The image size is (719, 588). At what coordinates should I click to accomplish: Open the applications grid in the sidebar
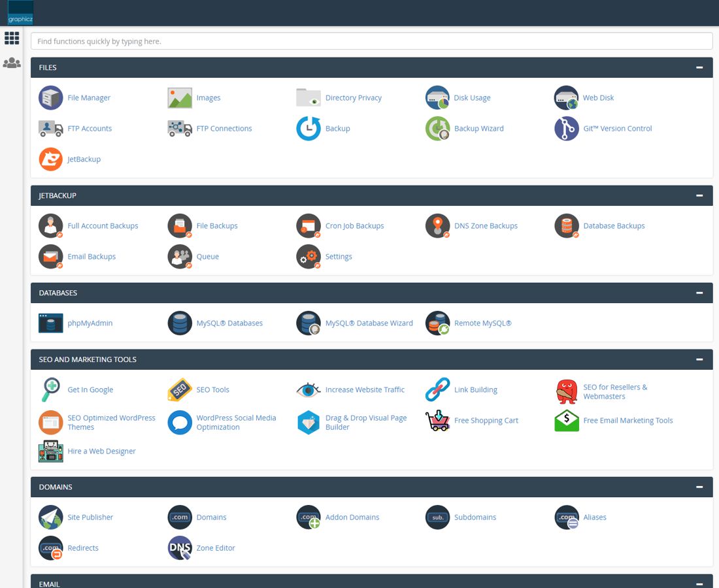point(12,38)
